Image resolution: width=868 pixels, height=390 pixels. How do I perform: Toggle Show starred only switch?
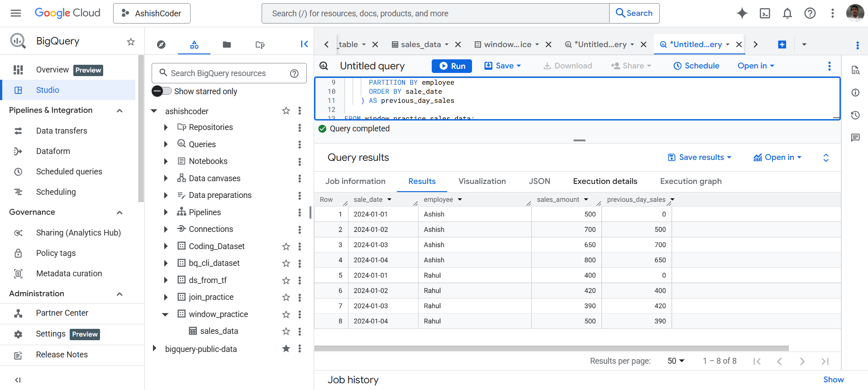point(162,91)
